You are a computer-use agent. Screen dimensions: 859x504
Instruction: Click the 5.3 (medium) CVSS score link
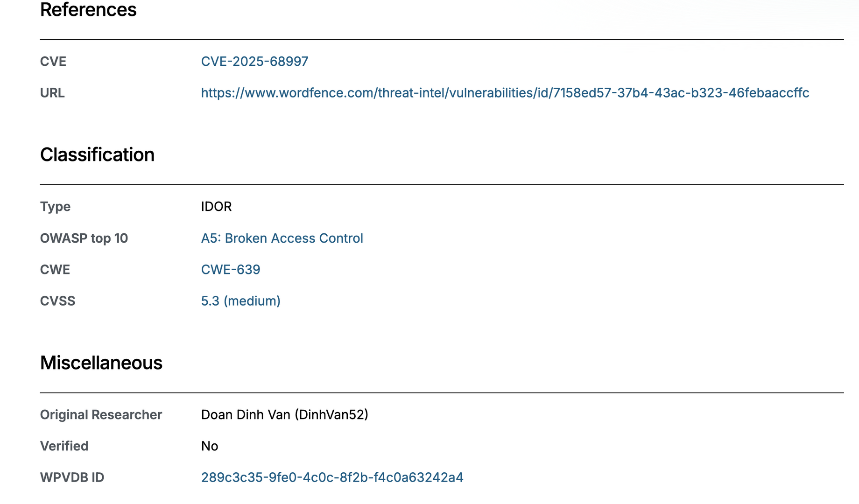coord(240,301)
